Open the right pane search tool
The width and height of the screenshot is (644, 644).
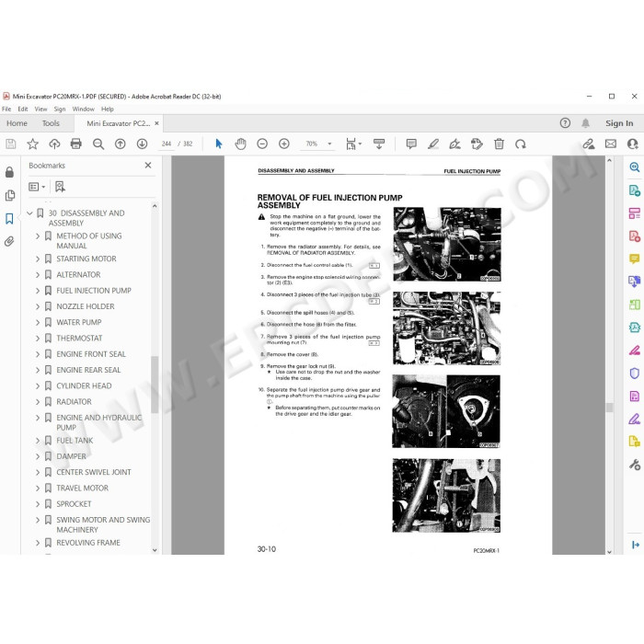pyautogui.click(x=635, y=167)
